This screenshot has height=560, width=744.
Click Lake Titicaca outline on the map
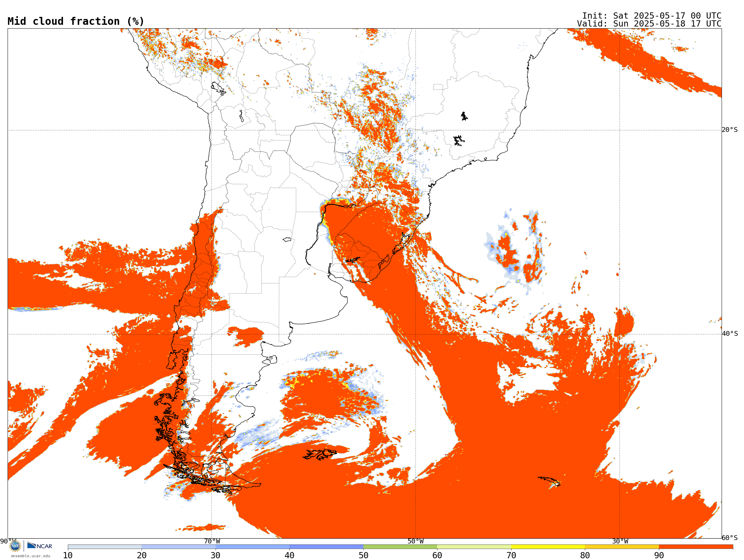[219, 89]
